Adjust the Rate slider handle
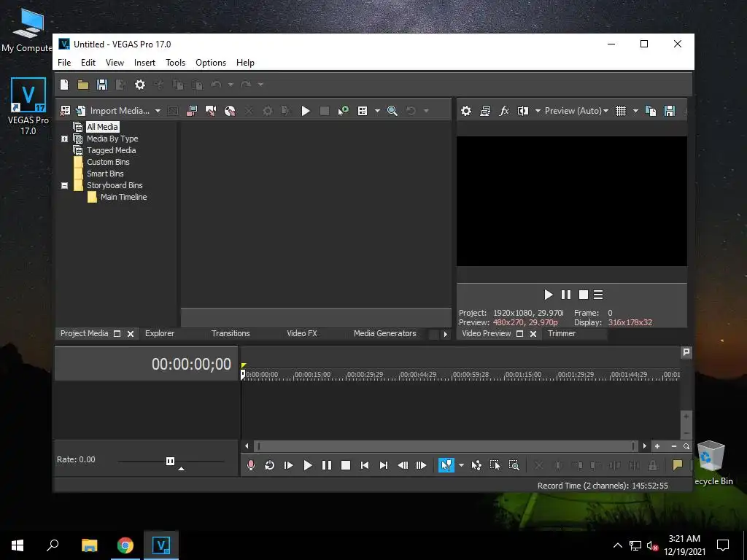Image resolution: width=747 pixels, height=560 pixels. [x=170, y=461]
